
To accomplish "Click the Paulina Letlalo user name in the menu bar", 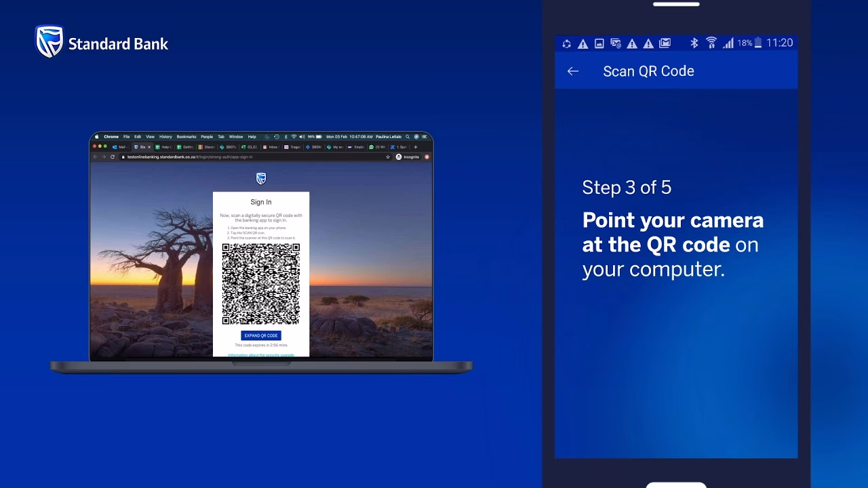I will click(389, 137).
